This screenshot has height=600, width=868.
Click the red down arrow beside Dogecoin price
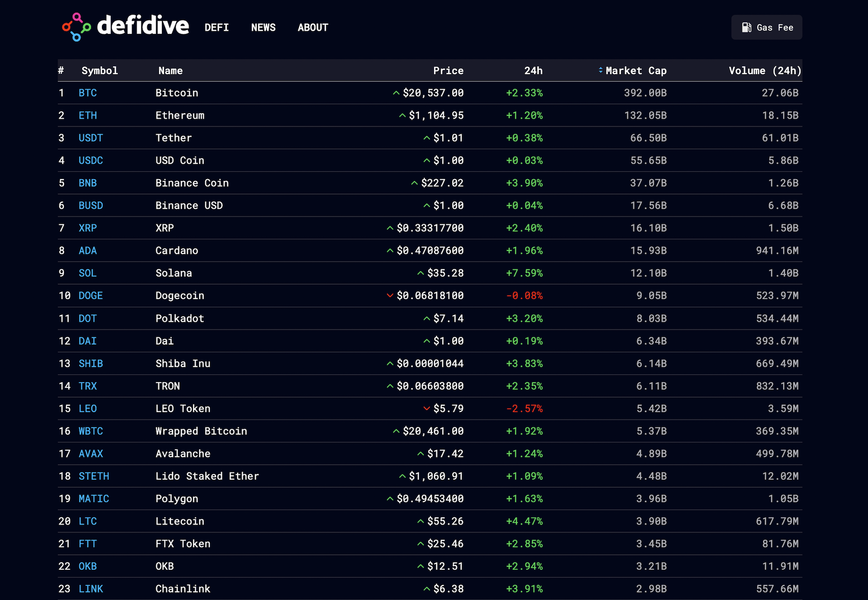(390, 296)
